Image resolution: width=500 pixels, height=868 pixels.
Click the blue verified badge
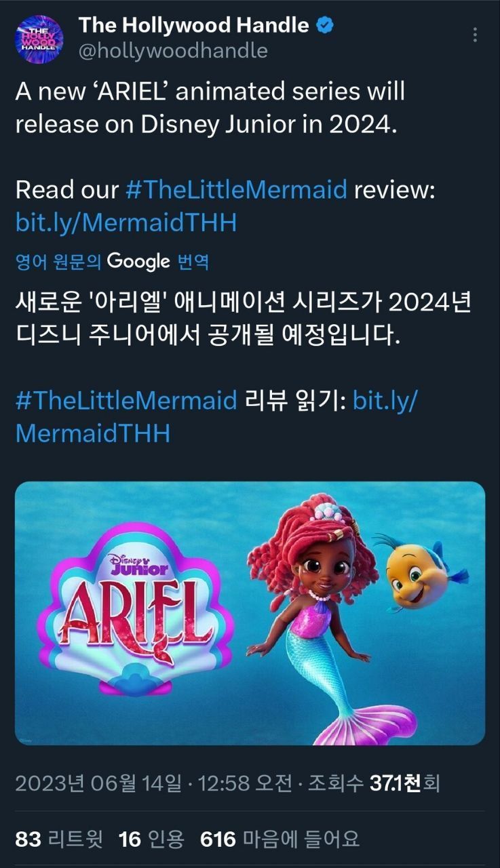(x=326, y=26)
